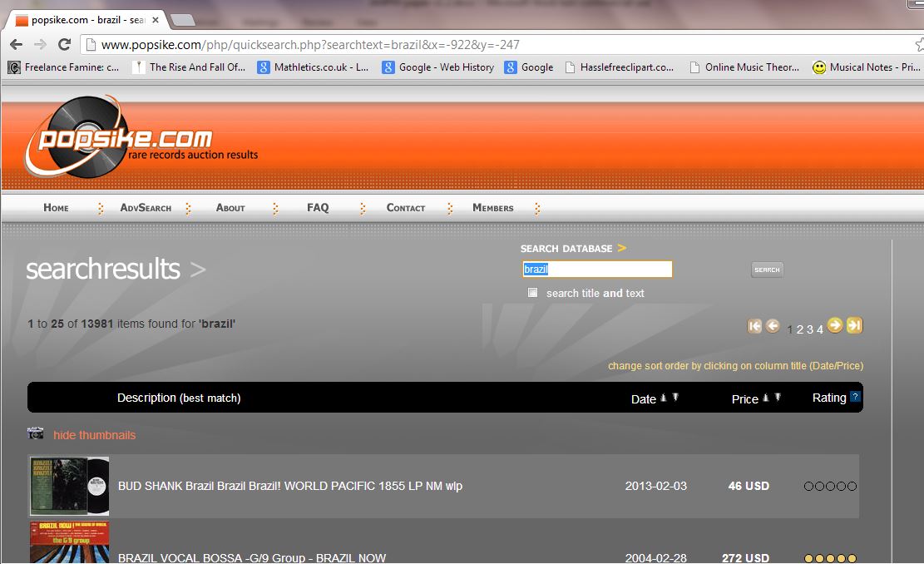Open the BRAZIL VOCAL BOSSA G/9 Group listing
Viewport: 924px width, 564px height.
252,557
